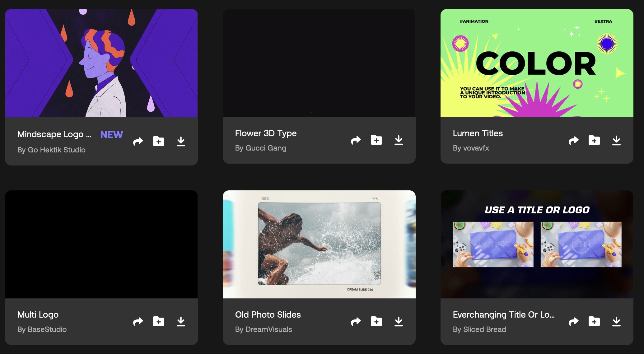Share the Mindscape Logo template
This screenshot has height=354, width=644.
tap(138, 142)
